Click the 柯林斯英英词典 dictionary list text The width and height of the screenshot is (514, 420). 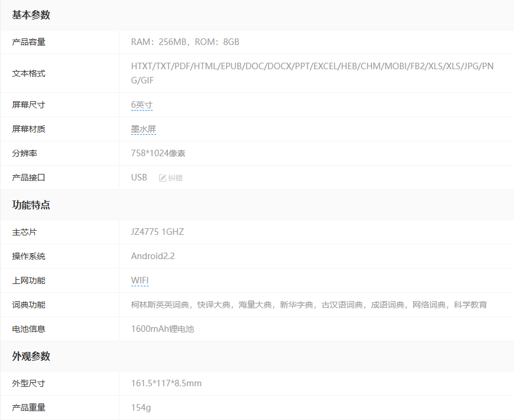[160, 305]
